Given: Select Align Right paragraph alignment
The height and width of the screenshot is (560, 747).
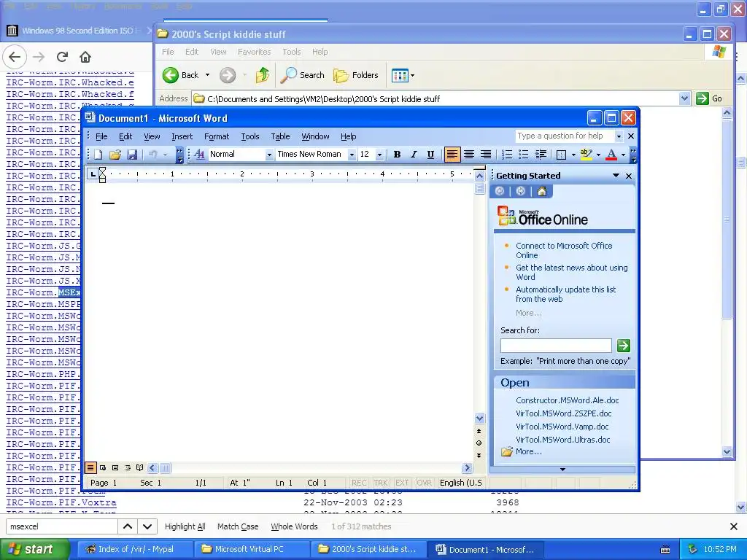Looking at the screenshot, I should coord(485,155).
